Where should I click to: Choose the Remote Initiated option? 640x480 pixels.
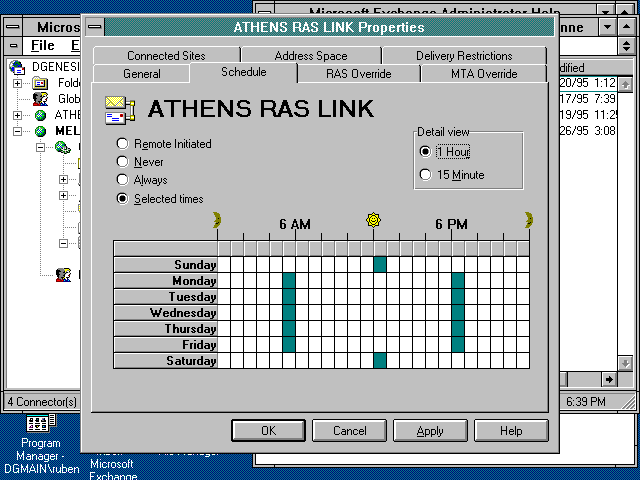click(164, 144)
